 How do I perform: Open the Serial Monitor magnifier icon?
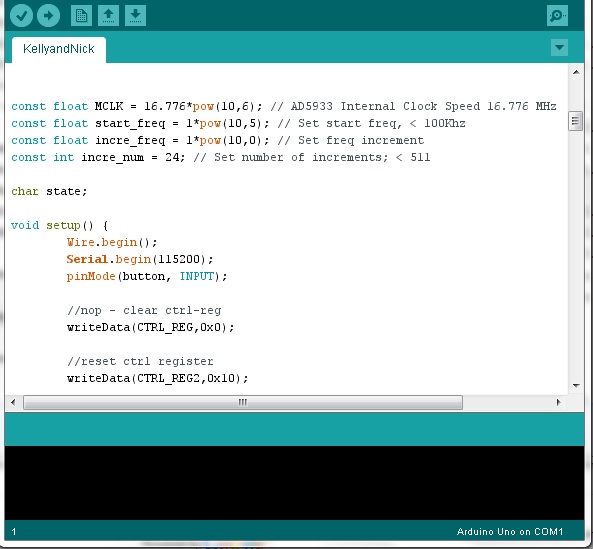pyautogui.click(x=557, y=16)
